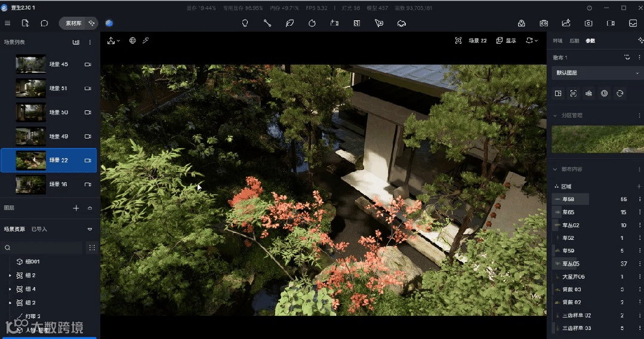Open the 默认图层 layer dropdown
644x339 pixels.
click(597, 73)
